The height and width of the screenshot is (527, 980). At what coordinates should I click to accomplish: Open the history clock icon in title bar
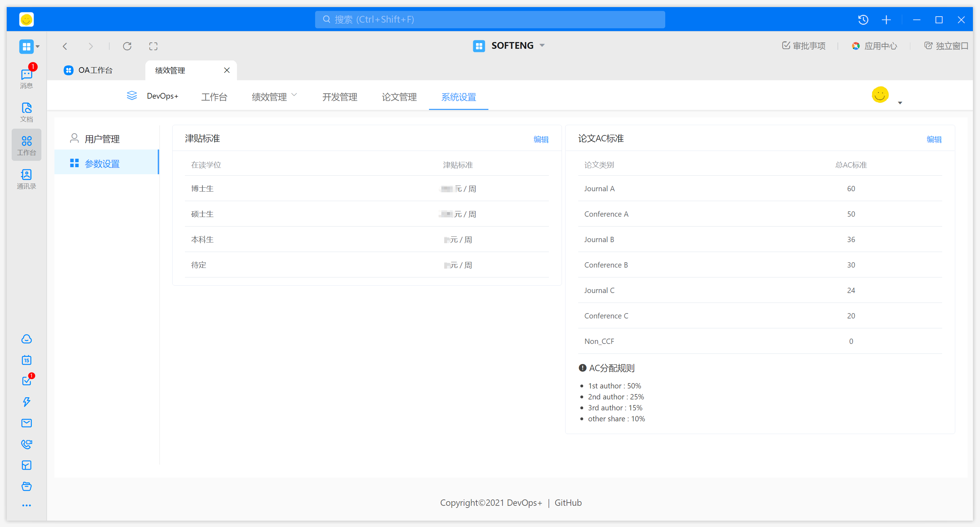coord(863,19)
